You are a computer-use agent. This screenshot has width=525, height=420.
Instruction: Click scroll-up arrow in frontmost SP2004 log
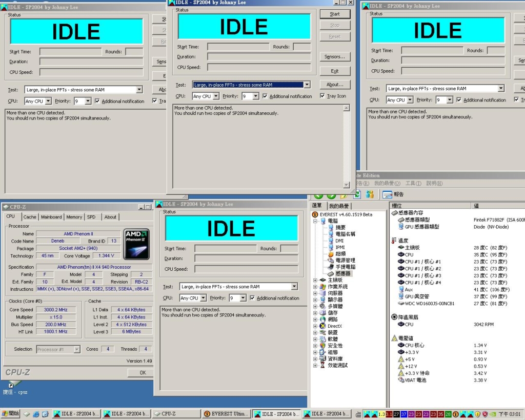coord(347,108)
